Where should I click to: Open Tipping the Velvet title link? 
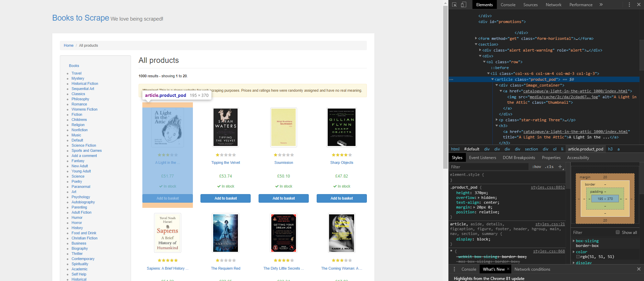pyautogui.click(x=226, y=162)
